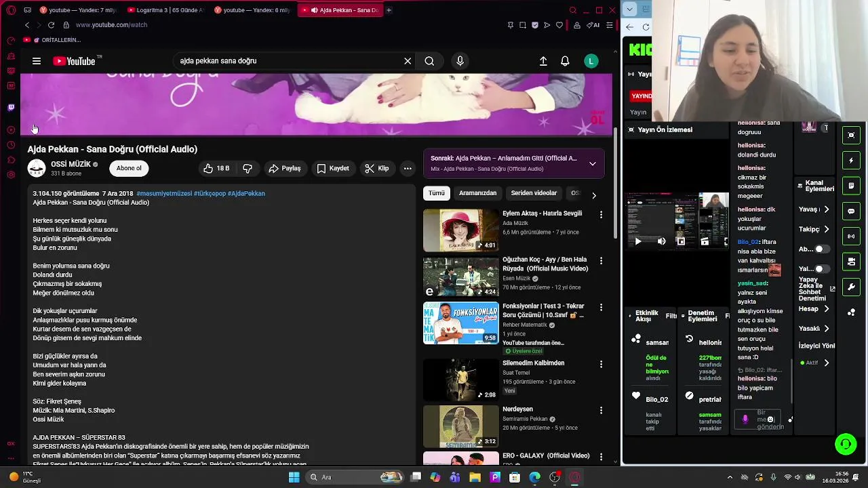Expand Hesap option arrow
Image resolution: width=868 pixels, height=488 pixels.
(827, 309)
